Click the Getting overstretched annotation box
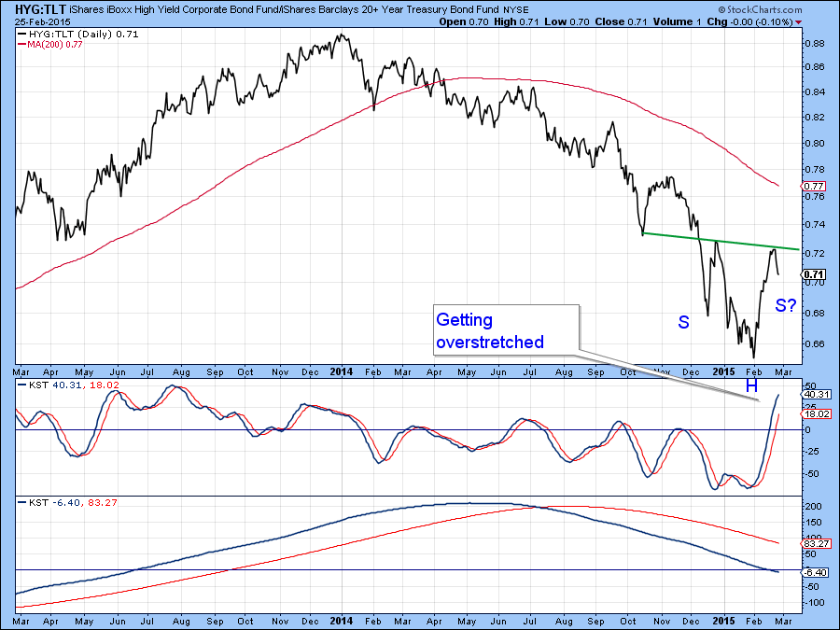Screen dimensions: 840x630 click(506, 330)
